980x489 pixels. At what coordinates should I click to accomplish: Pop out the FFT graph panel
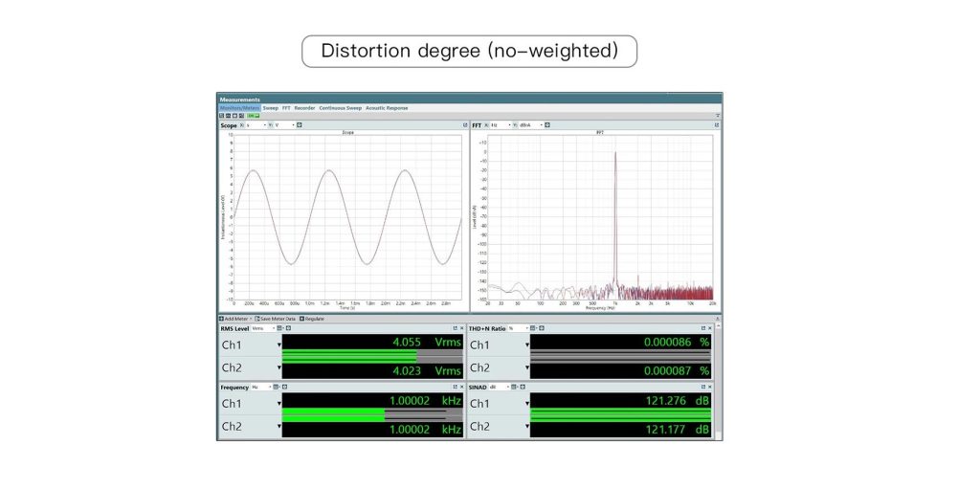pos(717,124)
